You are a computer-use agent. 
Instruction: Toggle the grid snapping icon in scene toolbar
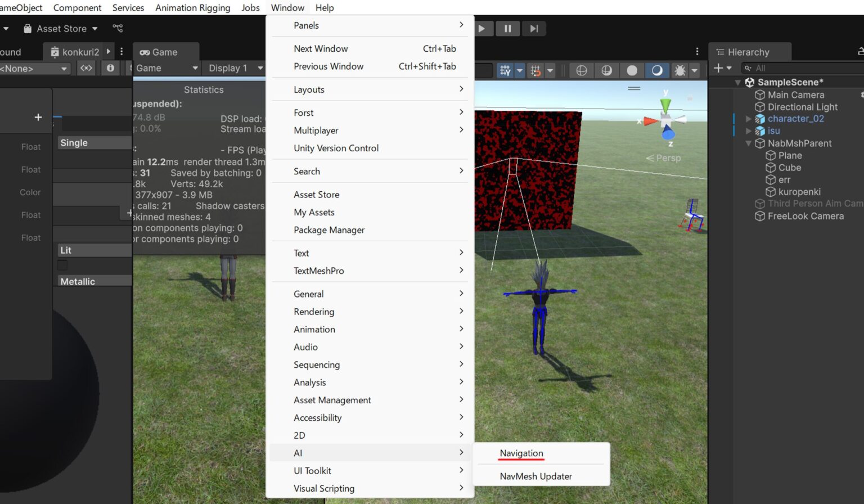(505, 70)
